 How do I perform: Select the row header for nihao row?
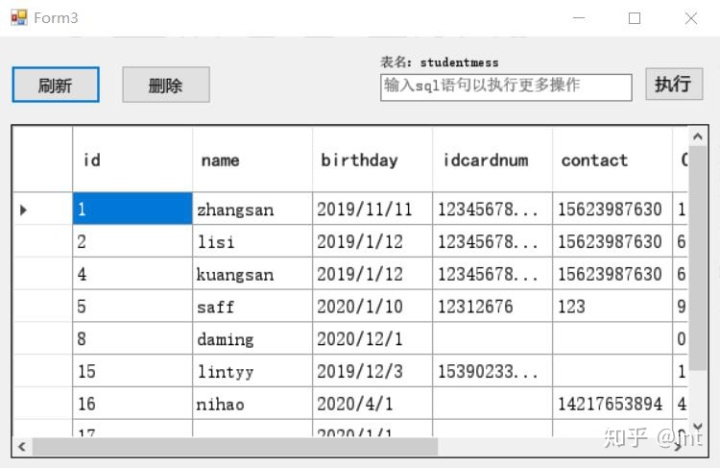coord(43,403)
